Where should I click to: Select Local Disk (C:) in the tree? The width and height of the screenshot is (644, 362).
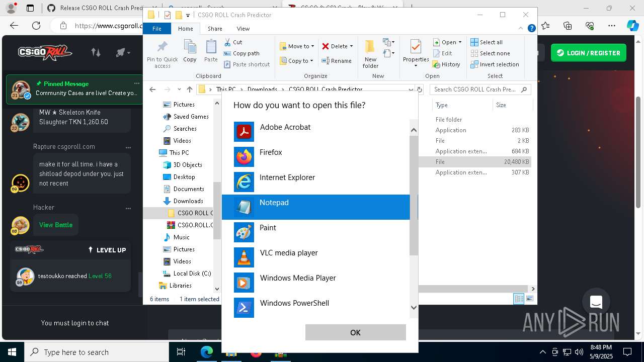pos(187,274)
